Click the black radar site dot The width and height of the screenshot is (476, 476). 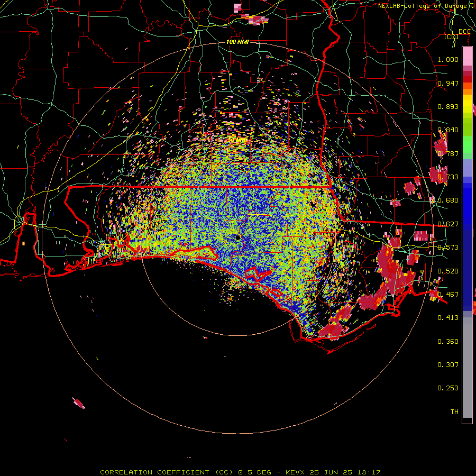[x=237, y=237]
